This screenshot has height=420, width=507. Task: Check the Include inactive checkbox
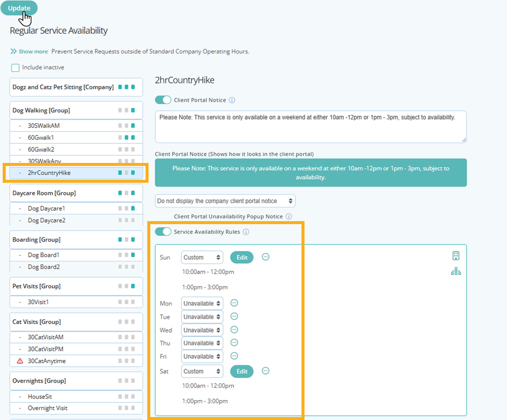click(x=15, y=68)
